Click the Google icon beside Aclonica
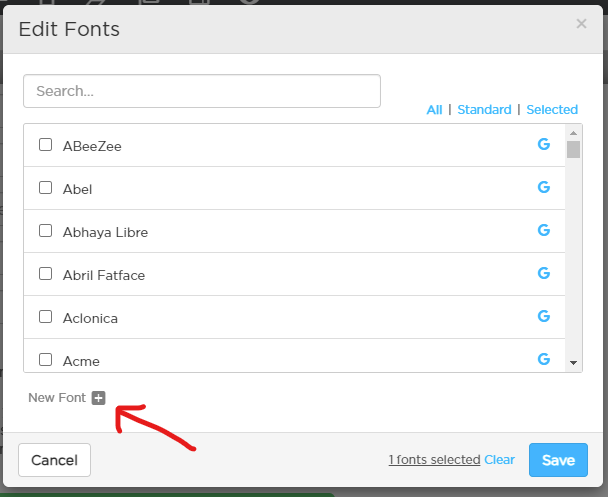 [x=544, y=316]
